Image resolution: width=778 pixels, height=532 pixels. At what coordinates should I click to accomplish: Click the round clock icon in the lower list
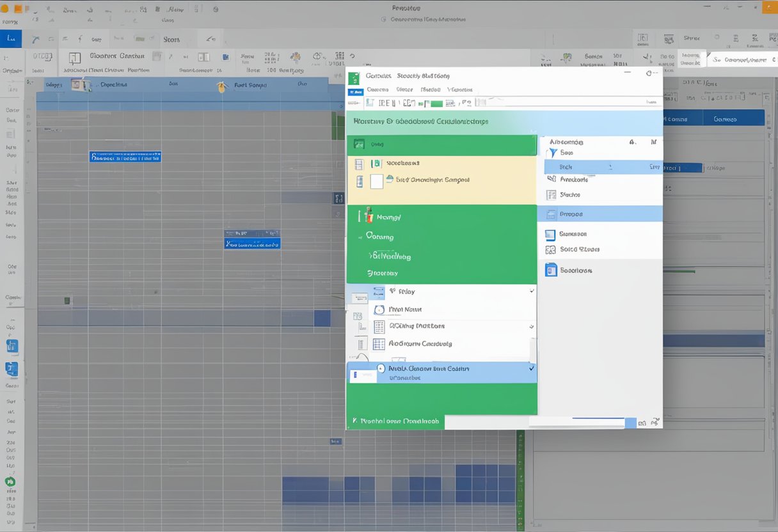378,309
